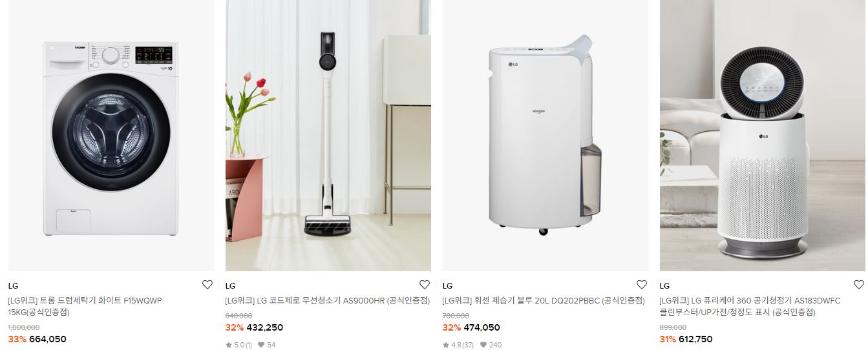Open the white dehumidifier product image
Viewport: 868px width, 350px height.
point(545,136)
